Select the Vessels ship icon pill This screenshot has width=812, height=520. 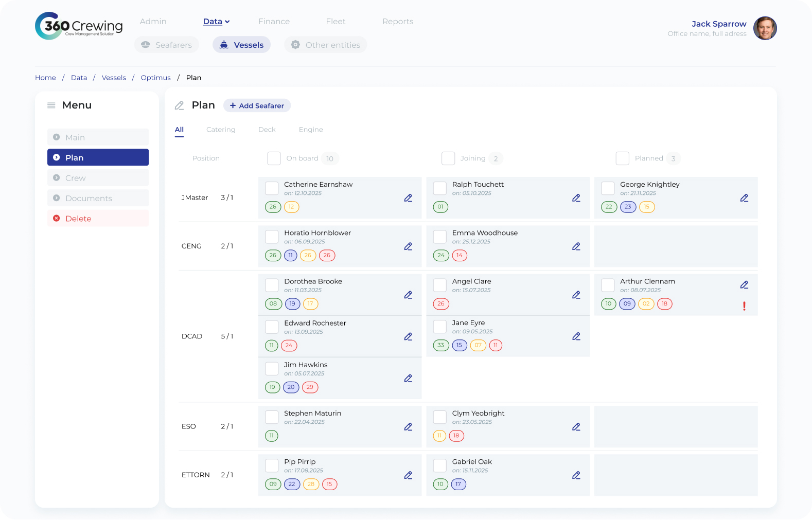(x=241, y=45)
